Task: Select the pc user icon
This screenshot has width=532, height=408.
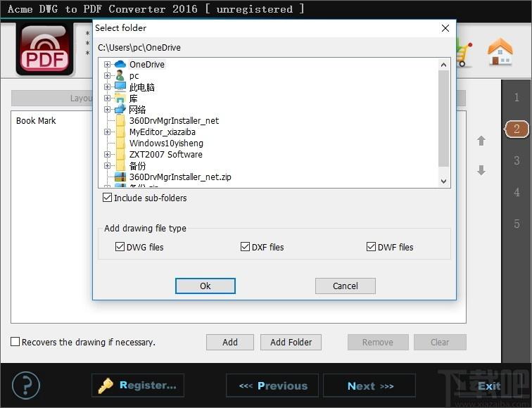Action: pyautogui.click(x=120, y=75)
